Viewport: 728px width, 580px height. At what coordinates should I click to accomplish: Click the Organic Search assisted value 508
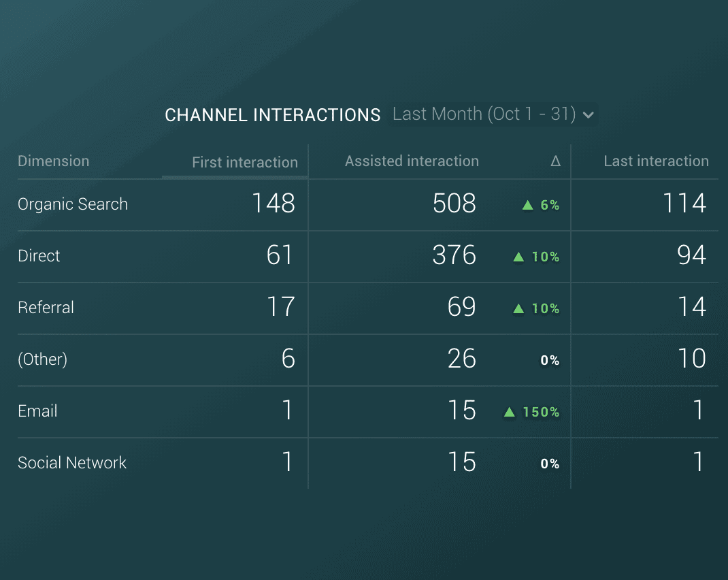[x=454, y=204]
